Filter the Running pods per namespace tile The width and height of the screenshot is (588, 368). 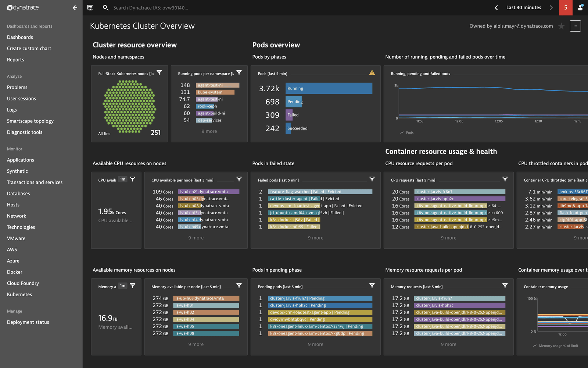pos(239,73)
